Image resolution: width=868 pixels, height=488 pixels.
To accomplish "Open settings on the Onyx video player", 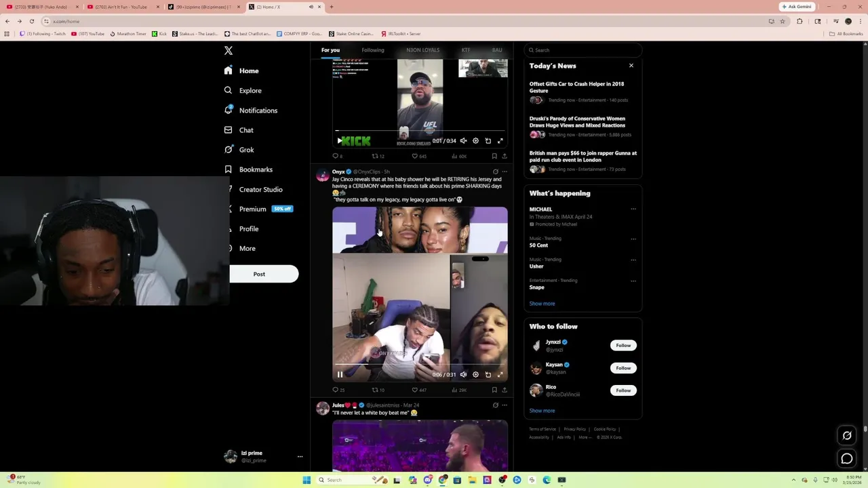I will tap(475, 374).
